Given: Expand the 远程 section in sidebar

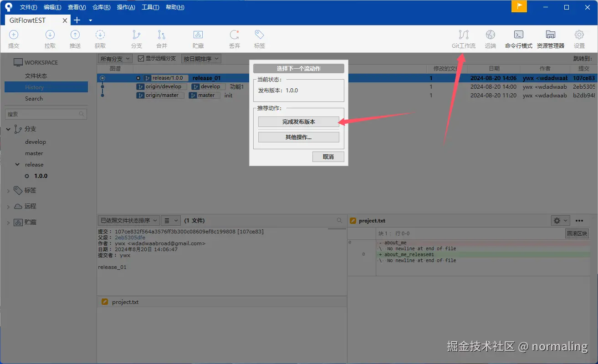Looking at the screenshot, I should tap(8, 207).
